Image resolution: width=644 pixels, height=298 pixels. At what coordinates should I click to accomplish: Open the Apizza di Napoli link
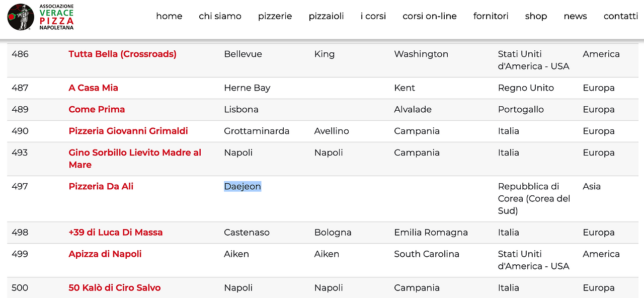105,254
